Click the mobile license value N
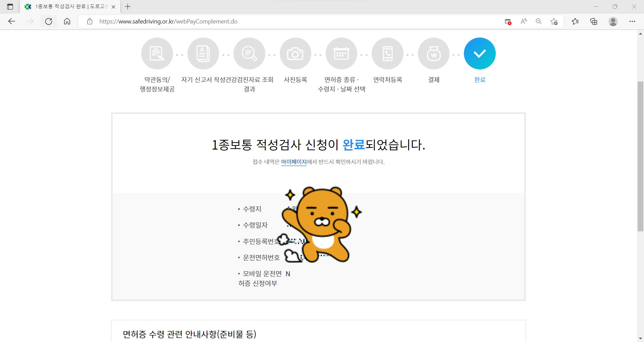The image size is (644, 342). coord(288,274)
